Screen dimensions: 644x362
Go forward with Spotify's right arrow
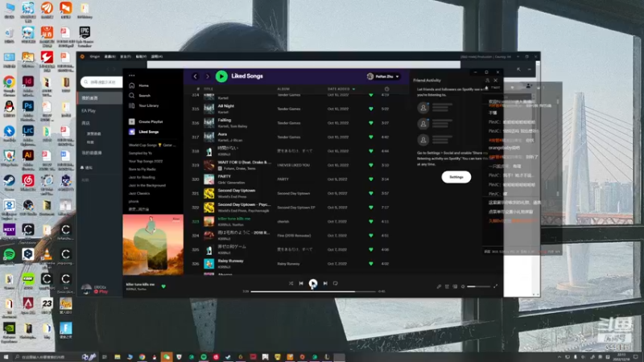pyautogui.click(x=208, y=76)
